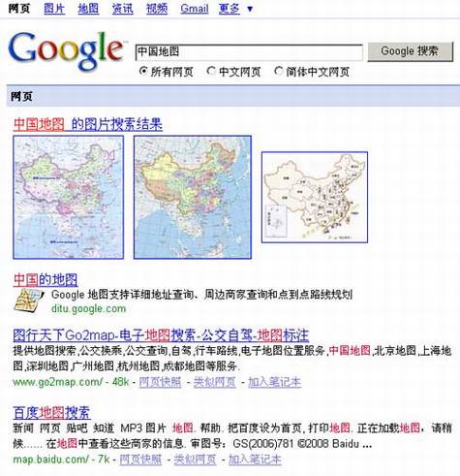Click the Google logo
The image size is (460, 476).
pos(66,50)
